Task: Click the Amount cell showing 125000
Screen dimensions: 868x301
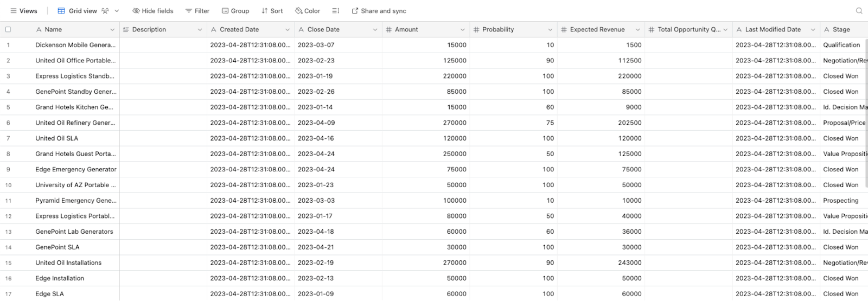Action: (x=426, y=61)
